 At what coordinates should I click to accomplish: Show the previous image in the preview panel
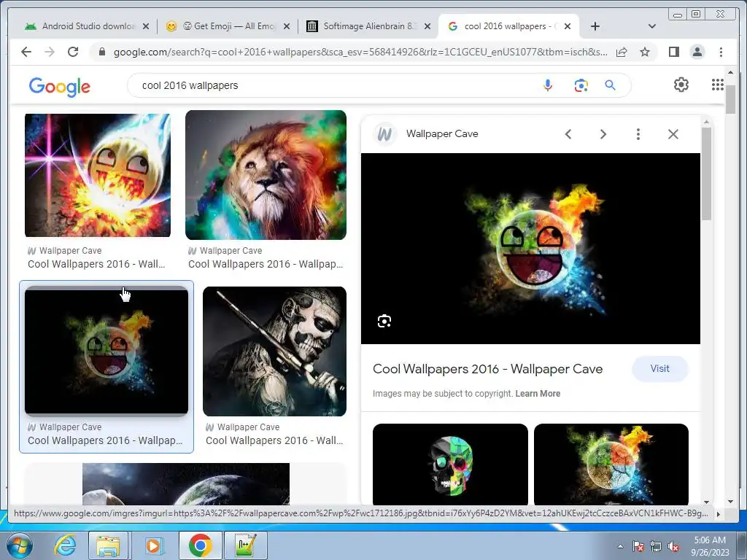coord(568,134)
